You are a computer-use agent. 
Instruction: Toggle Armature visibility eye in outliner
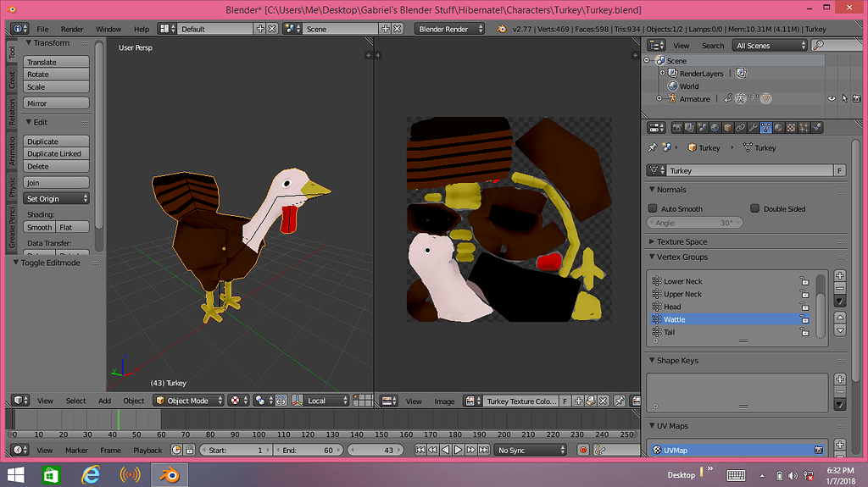832,98
